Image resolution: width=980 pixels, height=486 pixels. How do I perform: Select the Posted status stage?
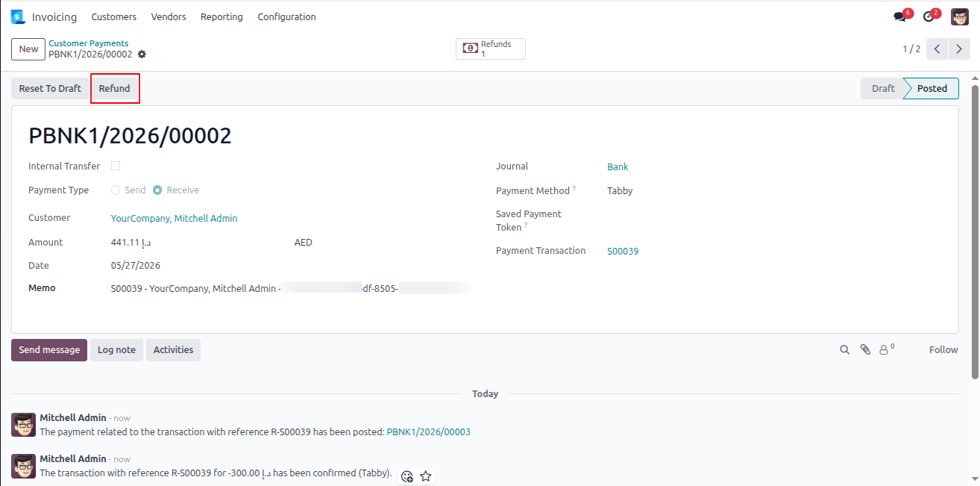tap(932, 88)
